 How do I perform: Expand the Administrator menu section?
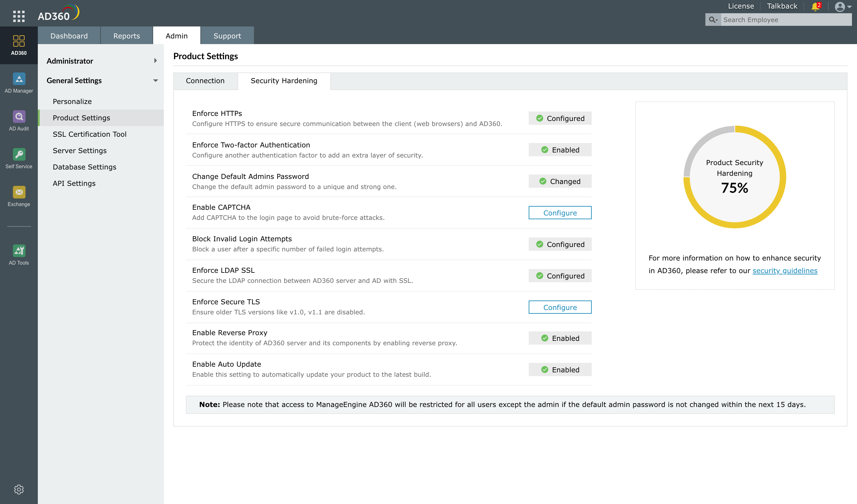pos(101,61)
